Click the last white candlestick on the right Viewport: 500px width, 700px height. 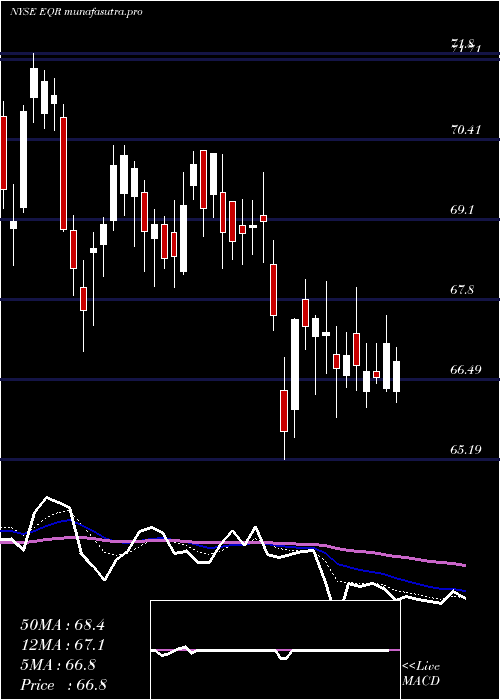pos(396,375)
